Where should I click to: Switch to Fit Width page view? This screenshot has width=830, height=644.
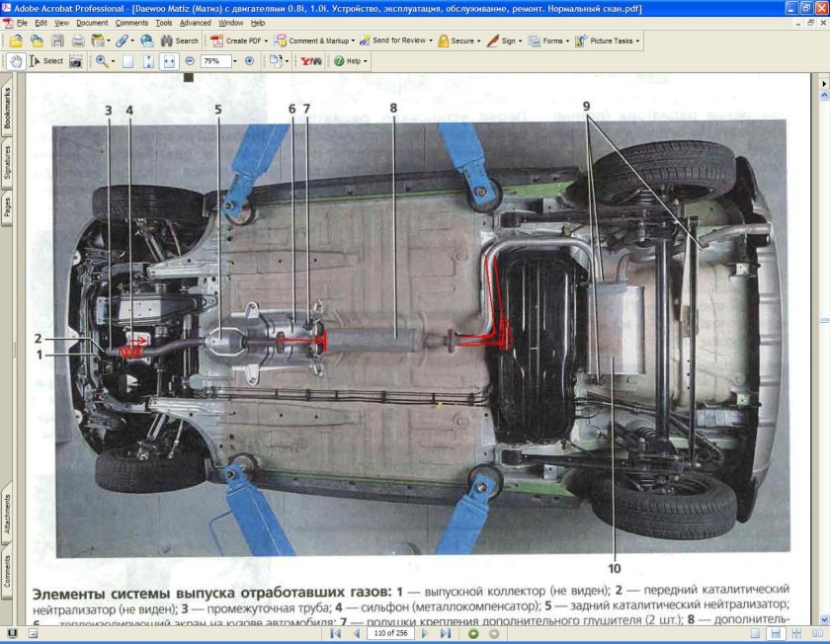pyautogui.click(x=168, y=61)
